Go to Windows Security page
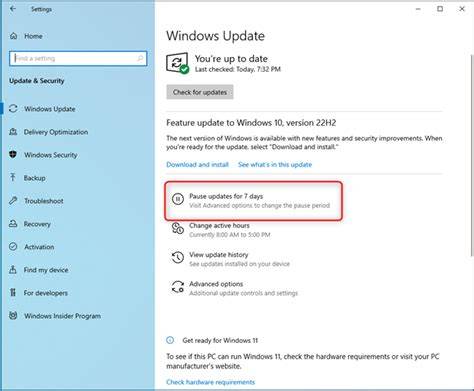The image size is (474, 391). coord(51,155)
